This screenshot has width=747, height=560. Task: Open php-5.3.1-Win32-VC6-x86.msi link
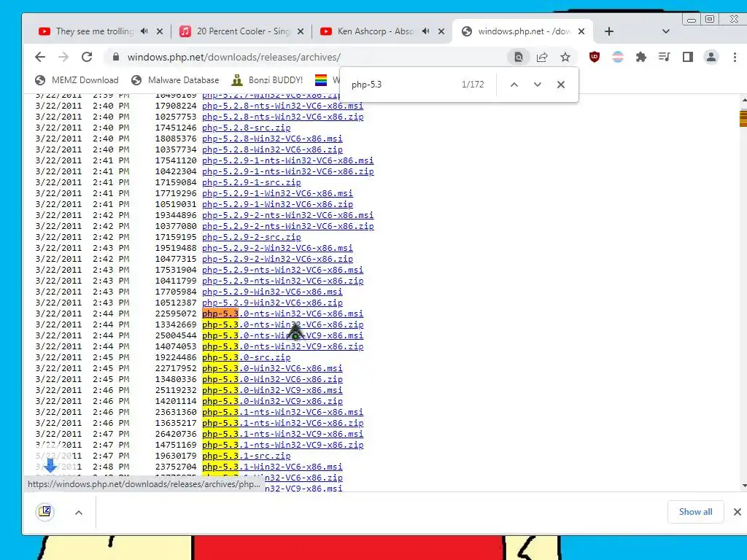click(x=272, y=467)
